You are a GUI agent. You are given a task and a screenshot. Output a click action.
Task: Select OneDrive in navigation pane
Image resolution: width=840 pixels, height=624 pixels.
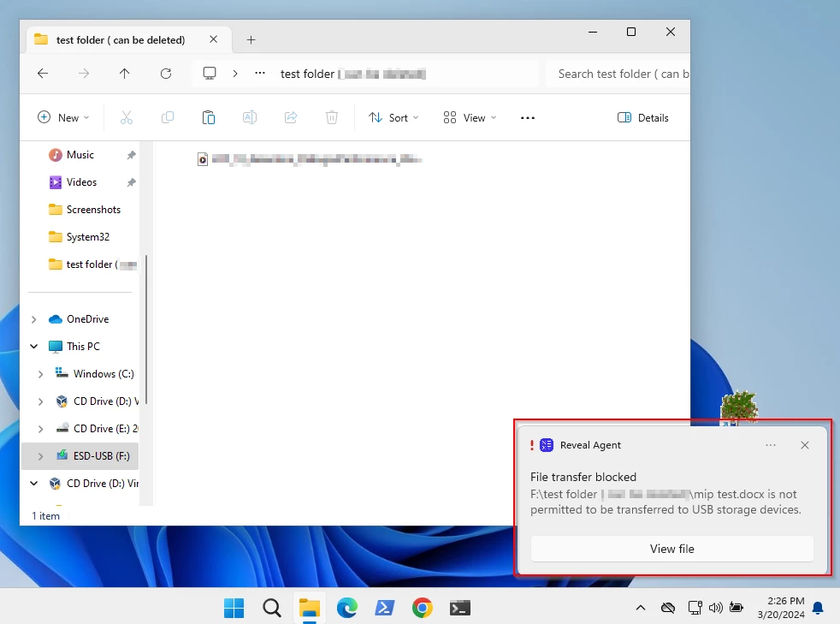tap(88, 319)
